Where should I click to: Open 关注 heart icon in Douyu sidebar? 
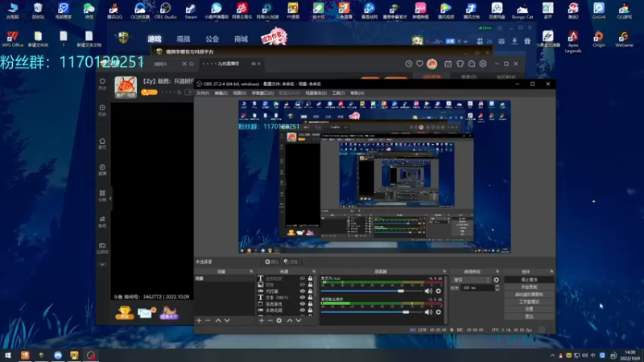(102, 82)
